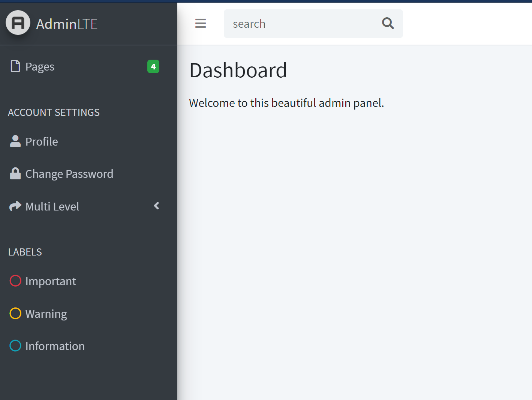Click the AdminLTE logo icon
Screen dimensions: 532x400
pyautogui.click(x=18, y=23)
